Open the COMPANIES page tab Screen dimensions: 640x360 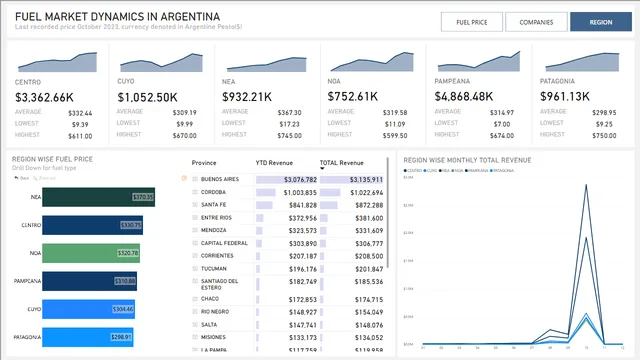pos(536,22)
